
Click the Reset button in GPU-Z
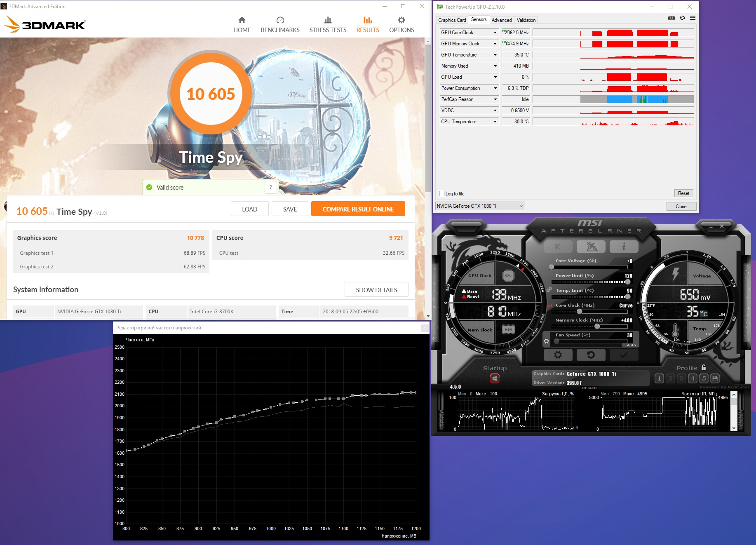pyautogui.click(x=683, y=193)
